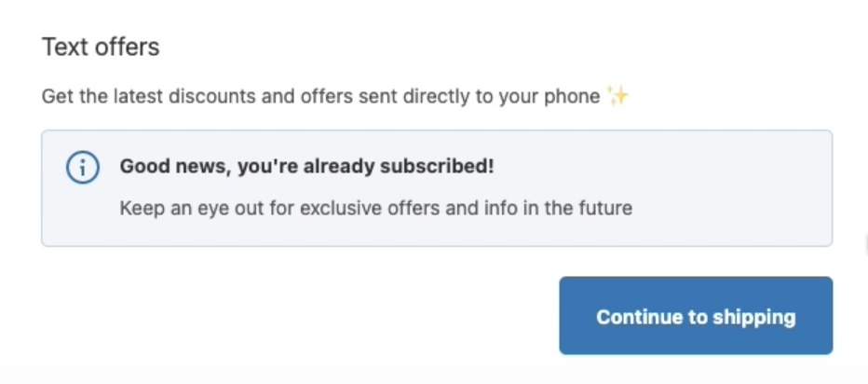Click the Continue to shipping button
Viewport: 868px width, 384px height.
696,316
